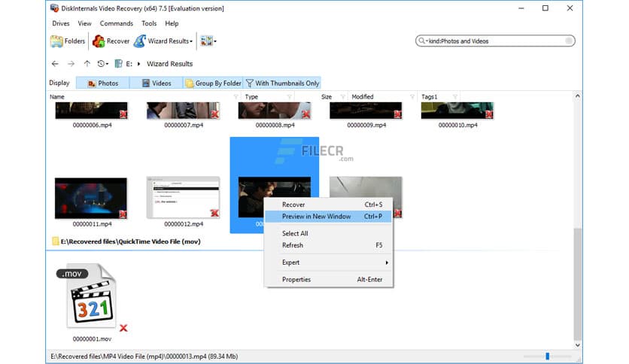This screenshot has height=364, width=629.
Task: Sort by Name column header
Action: click(57, 96)
